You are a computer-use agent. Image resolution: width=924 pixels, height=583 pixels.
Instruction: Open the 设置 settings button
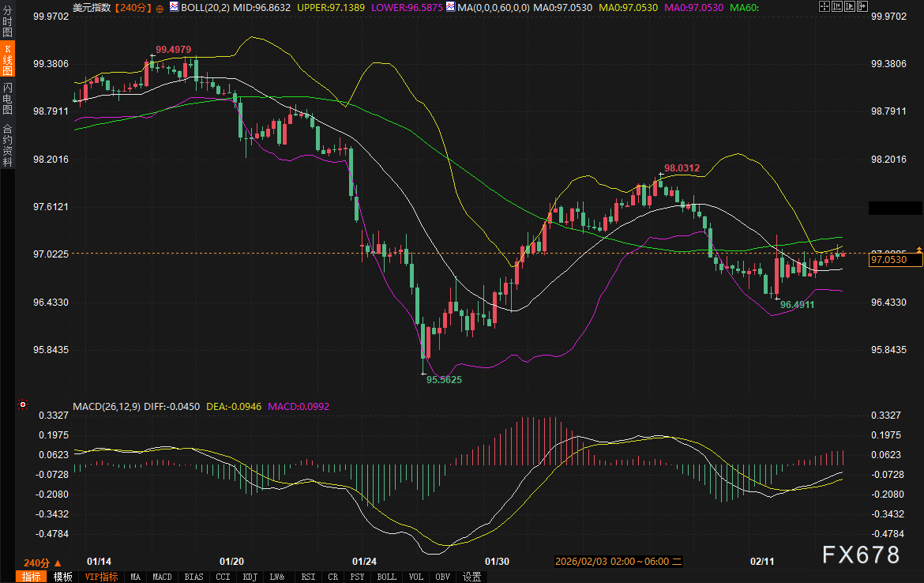472,577
